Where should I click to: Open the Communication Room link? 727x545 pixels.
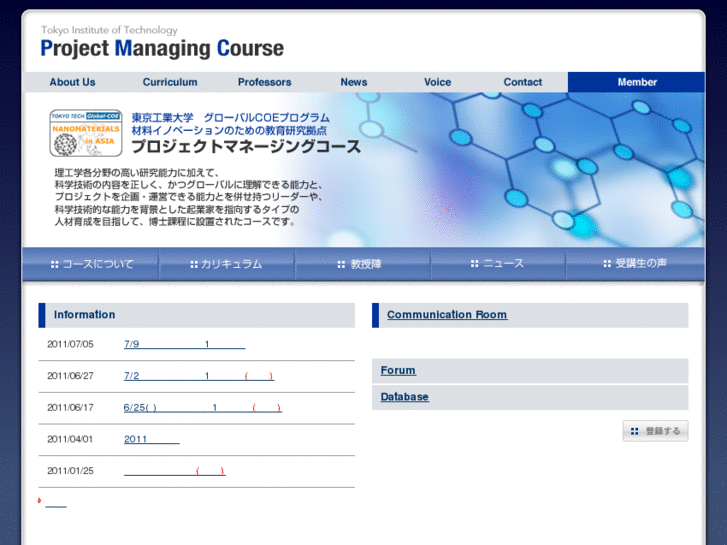pos(447,314)
